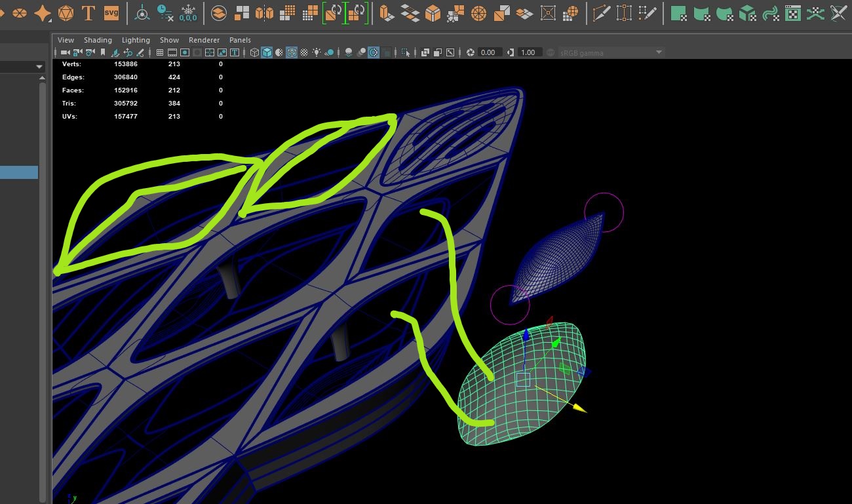Toggle multisample anti-aliasing in viewport
The image size is (852, 504).
tap(374, 52)
